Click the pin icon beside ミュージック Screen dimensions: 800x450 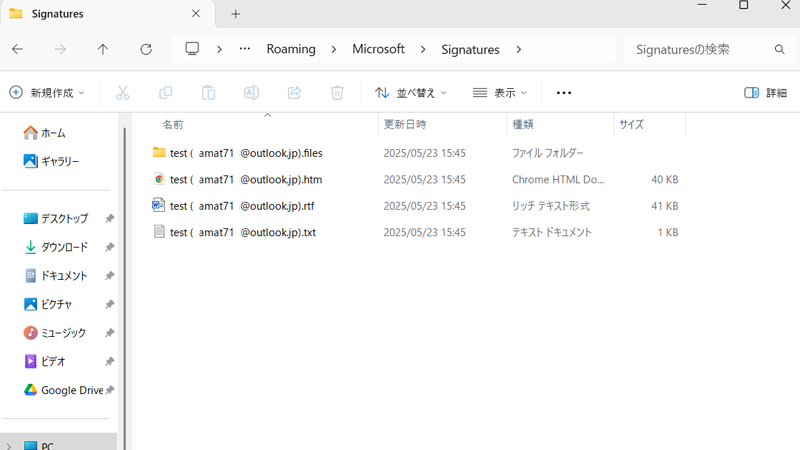pyautogui.click(x=109, y=333)
